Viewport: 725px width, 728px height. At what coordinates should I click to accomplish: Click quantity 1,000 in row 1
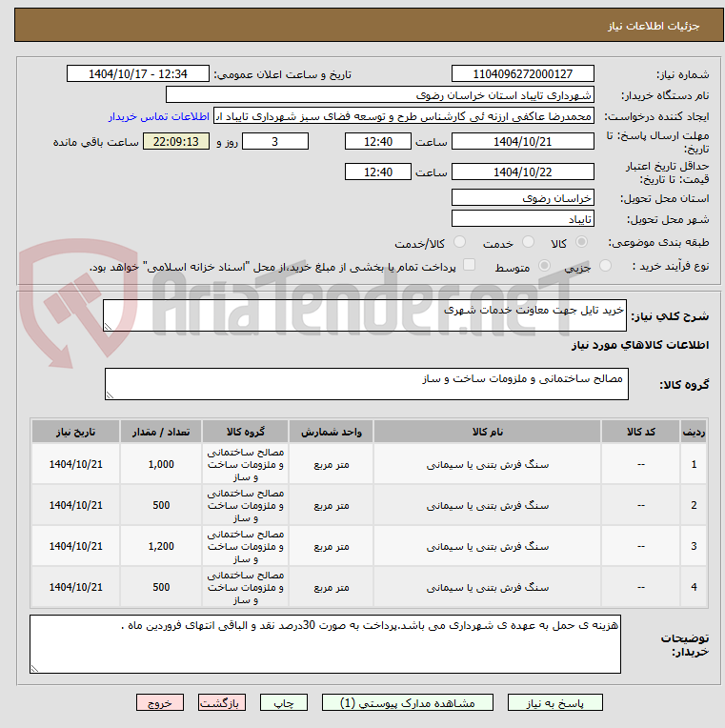[x=161, y=464]
